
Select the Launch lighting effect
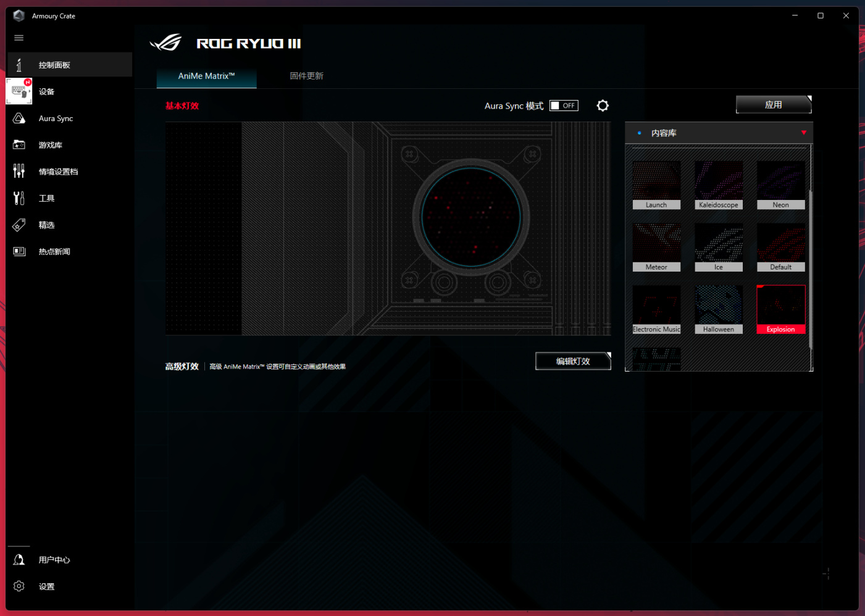point(656,185)
